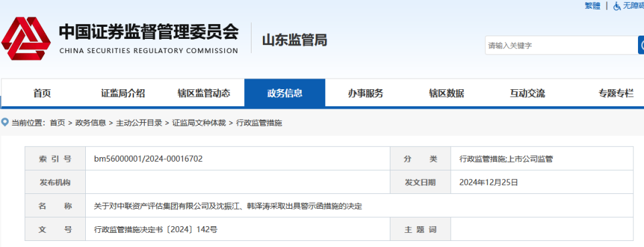Click the location pin icon beside 当前位置
This screenshot has width=644, height=247.
(5, 122)
